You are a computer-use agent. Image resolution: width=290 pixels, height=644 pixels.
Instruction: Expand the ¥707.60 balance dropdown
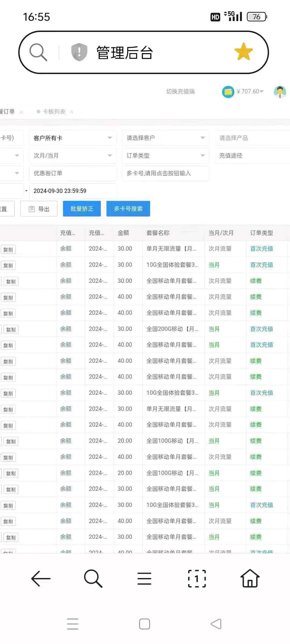coord(261,92)
